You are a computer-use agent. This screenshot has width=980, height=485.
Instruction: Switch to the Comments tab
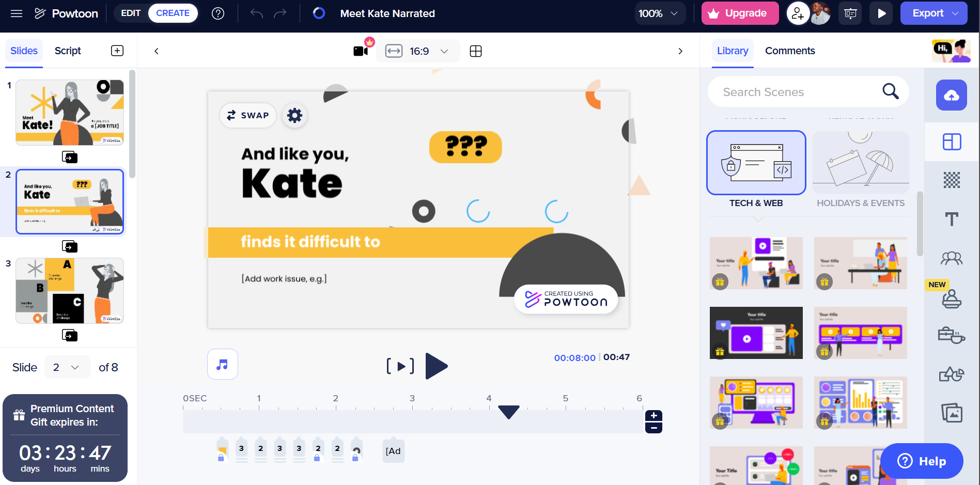tap(790, 51)
